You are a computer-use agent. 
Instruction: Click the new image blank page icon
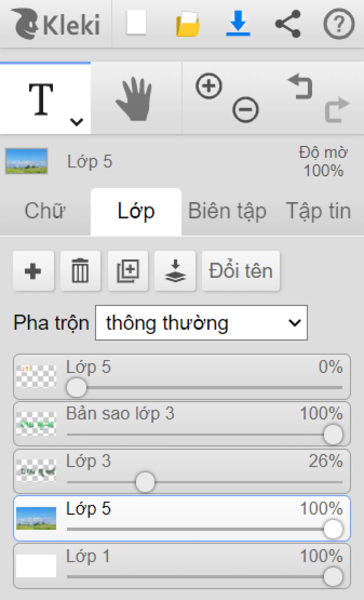[x=136, y=23]
